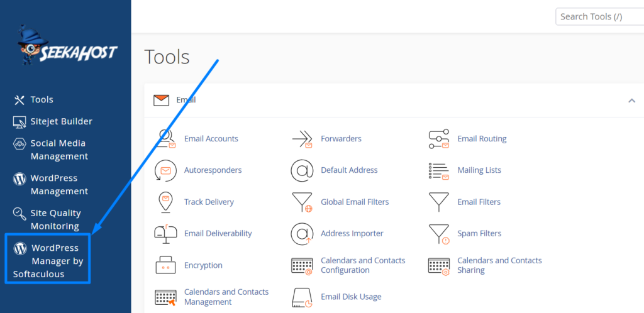Click the Track Delivery link
644x313 pixels.
(x=209, y=202)
